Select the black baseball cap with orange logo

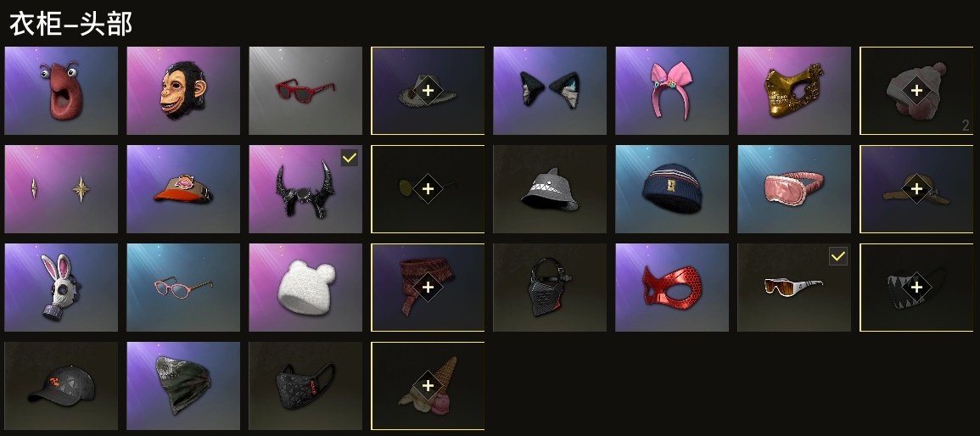[x=60, y=385]
